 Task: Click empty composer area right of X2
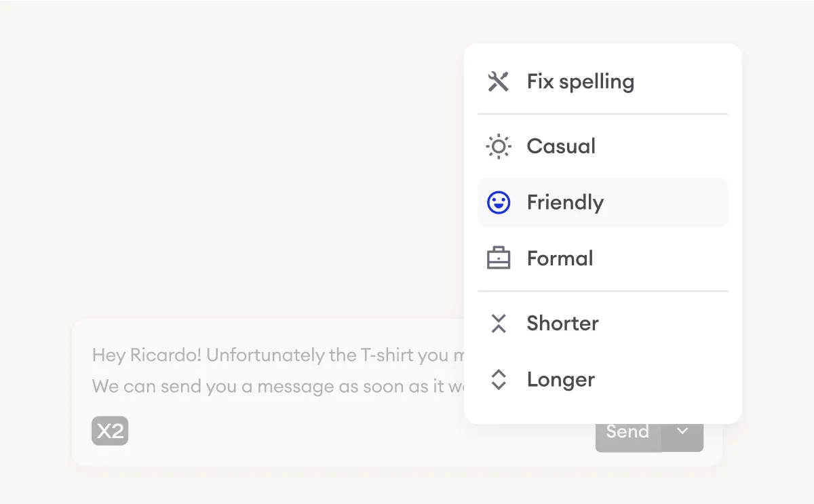tap(339, 432)
